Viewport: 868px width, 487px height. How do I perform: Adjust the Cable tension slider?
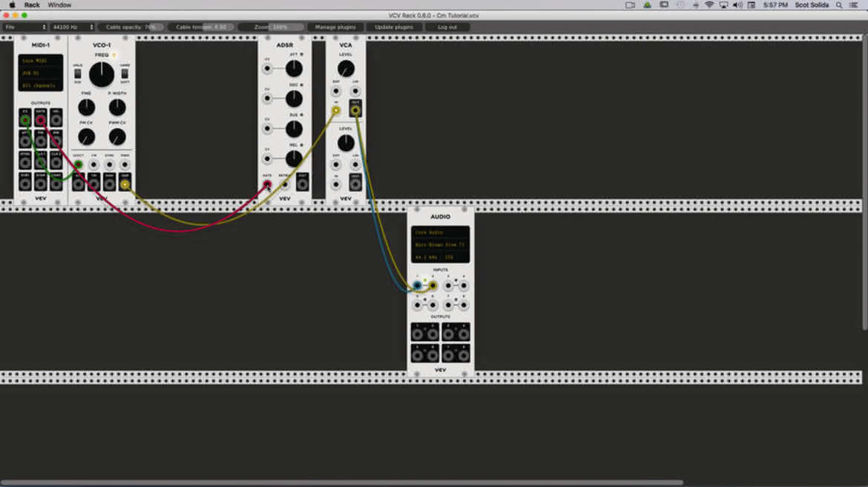pos(202,27)
